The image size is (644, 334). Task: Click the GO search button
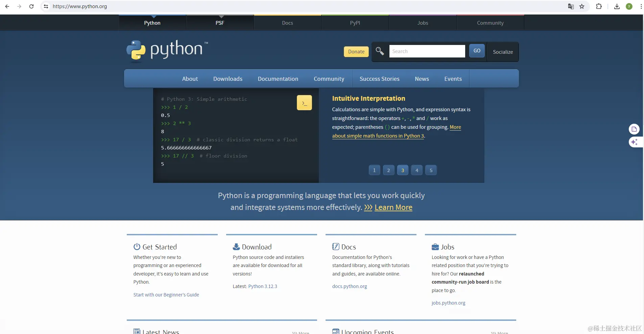pyautogui.click(x=477, y=51)
